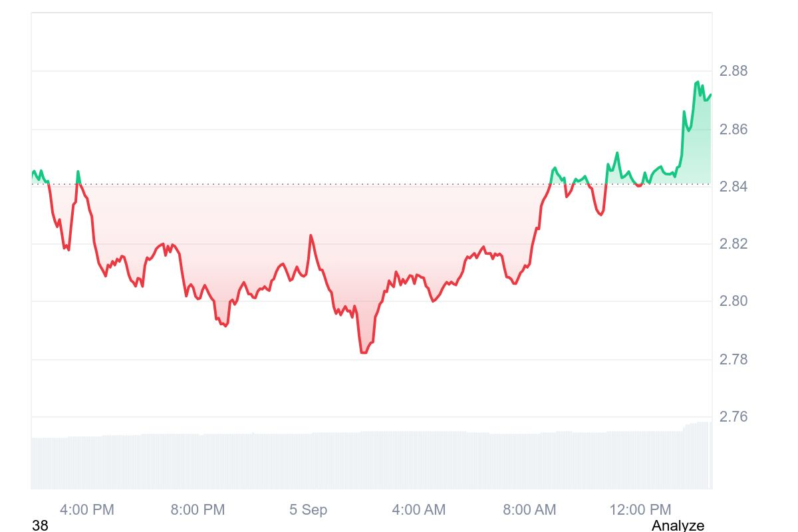Click the red line's lowest trough
Image resolution: width=798 pixels, height=532 pixels.
click(363, 352)
